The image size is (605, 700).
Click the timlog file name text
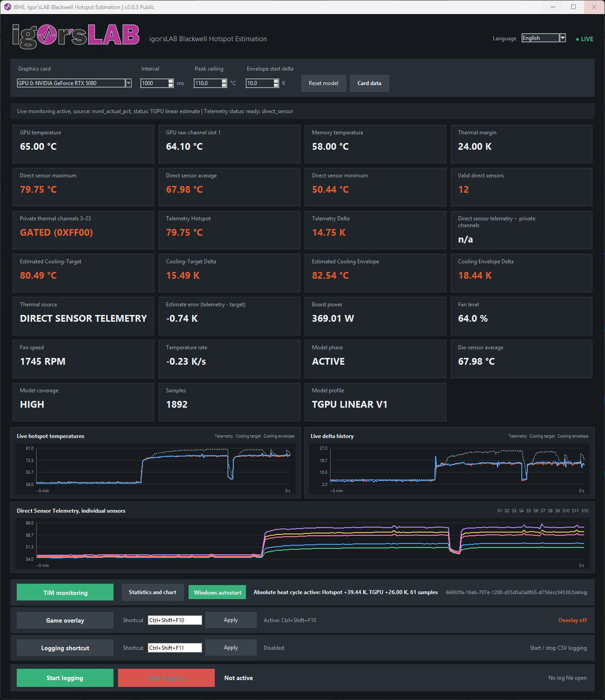click(516, 592)
